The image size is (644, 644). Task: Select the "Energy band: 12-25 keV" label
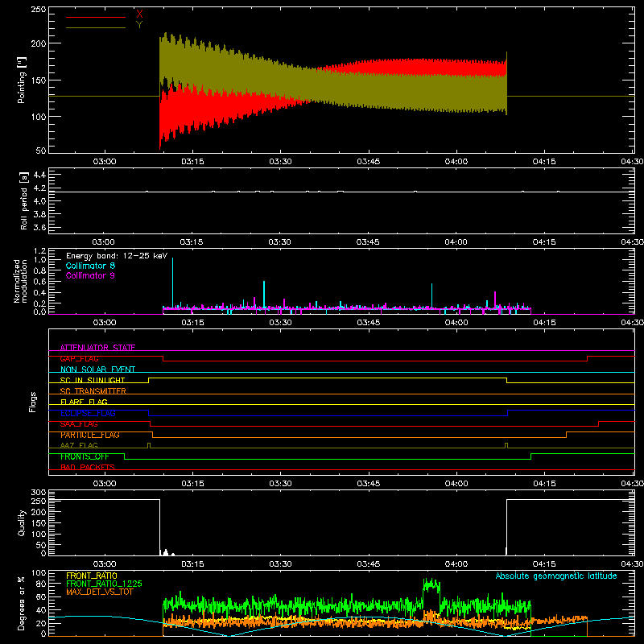point(117,256)
